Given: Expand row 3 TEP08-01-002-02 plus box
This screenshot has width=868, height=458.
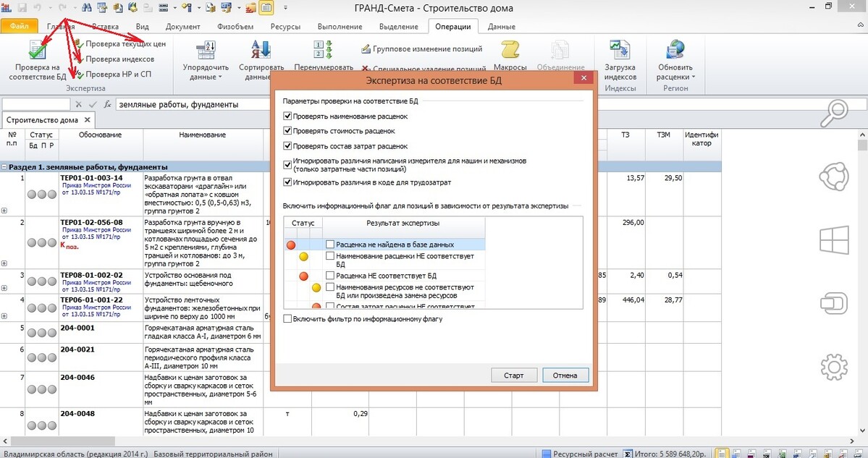Looking at the screenshot, I should (4, 288).
